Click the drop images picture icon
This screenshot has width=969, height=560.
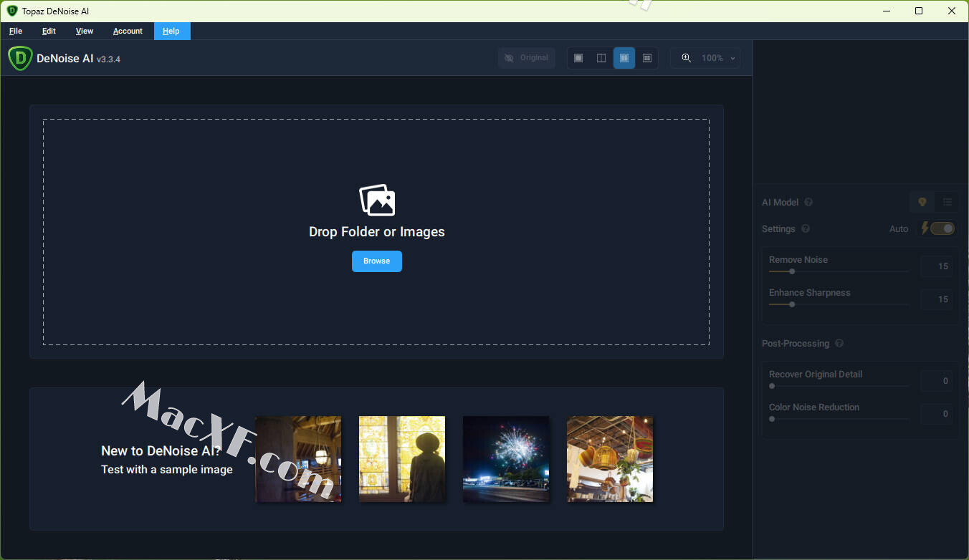[x=377, y=201]
